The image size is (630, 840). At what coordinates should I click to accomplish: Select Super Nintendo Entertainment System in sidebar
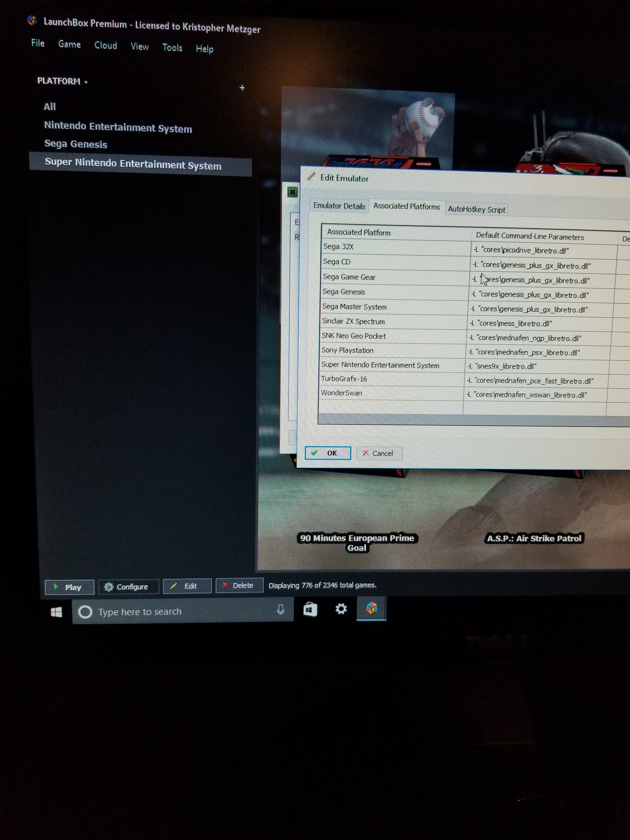click(x=140, y=164)
